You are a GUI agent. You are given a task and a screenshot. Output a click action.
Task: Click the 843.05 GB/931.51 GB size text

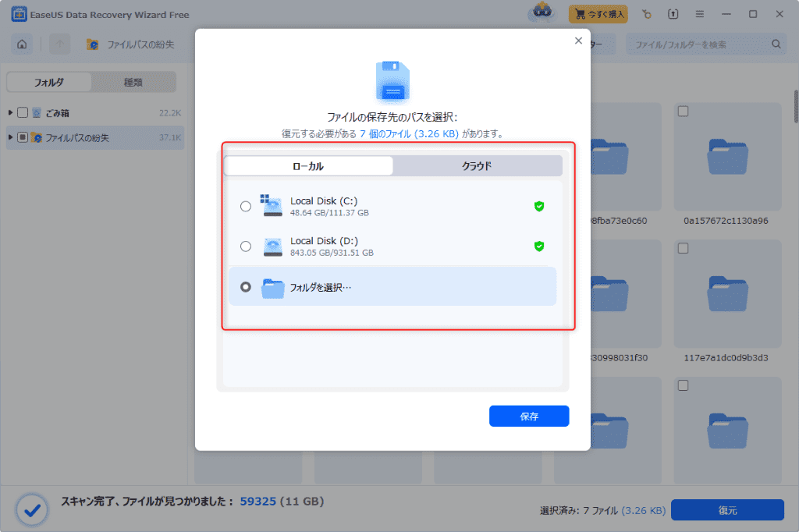coord(332,253)
